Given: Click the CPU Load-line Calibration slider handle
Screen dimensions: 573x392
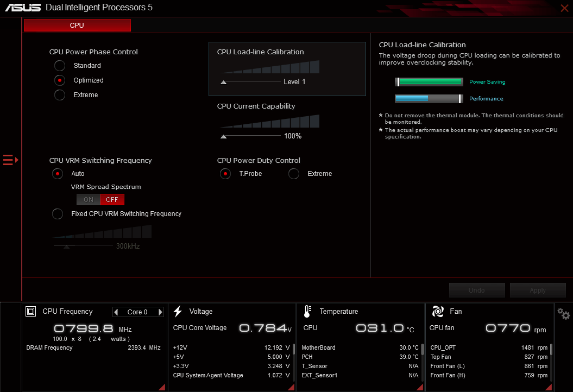Looking at the screenshot, I should click(224, 83).
